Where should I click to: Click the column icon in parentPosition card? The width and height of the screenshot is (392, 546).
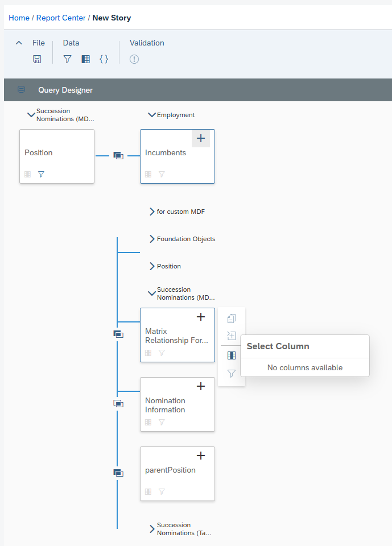click(148, 491)
